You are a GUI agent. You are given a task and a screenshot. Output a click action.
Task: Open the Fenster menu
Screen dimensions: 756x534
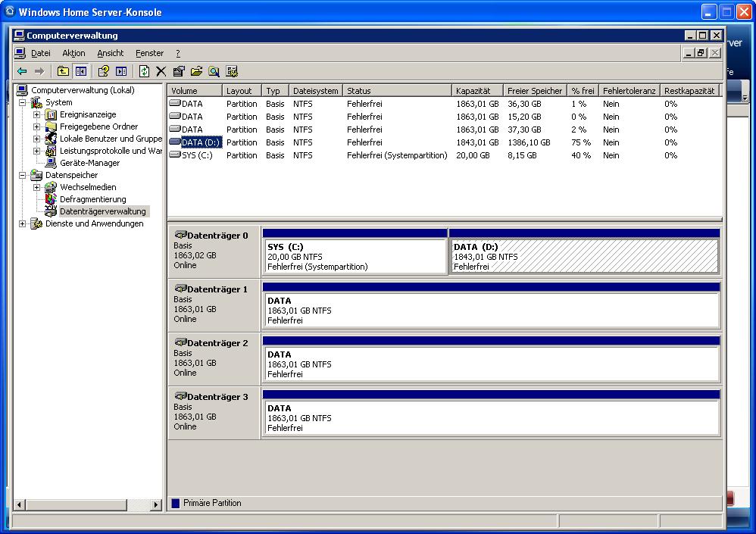click(149, 53)
